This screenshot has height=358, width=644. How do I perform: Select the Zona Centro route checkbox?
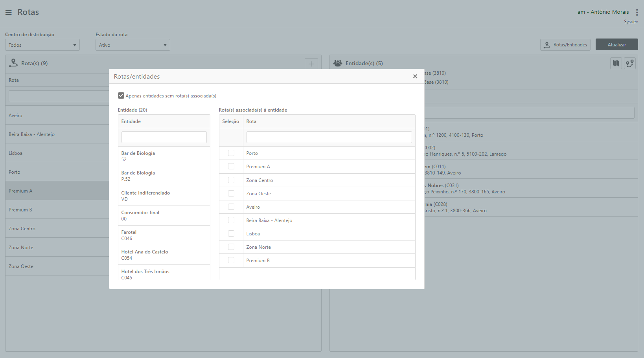tap(231, 180)
